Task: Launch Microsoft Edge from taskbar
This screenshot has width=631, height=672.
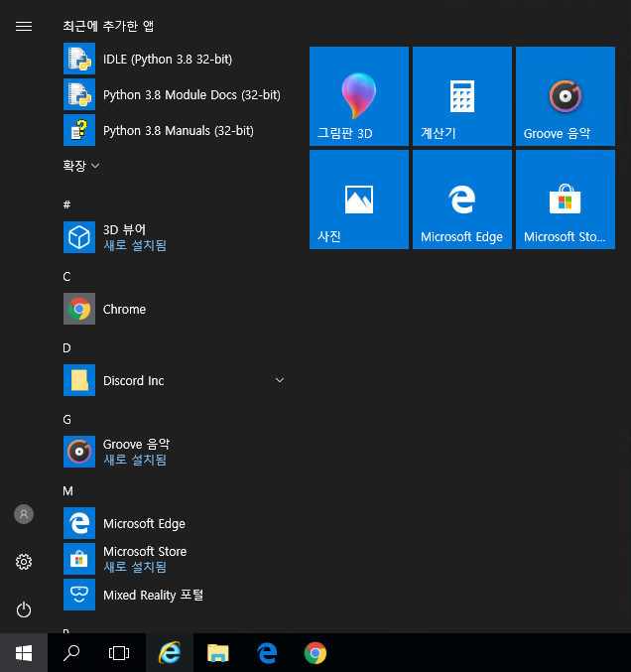Action: pos(267,653)
